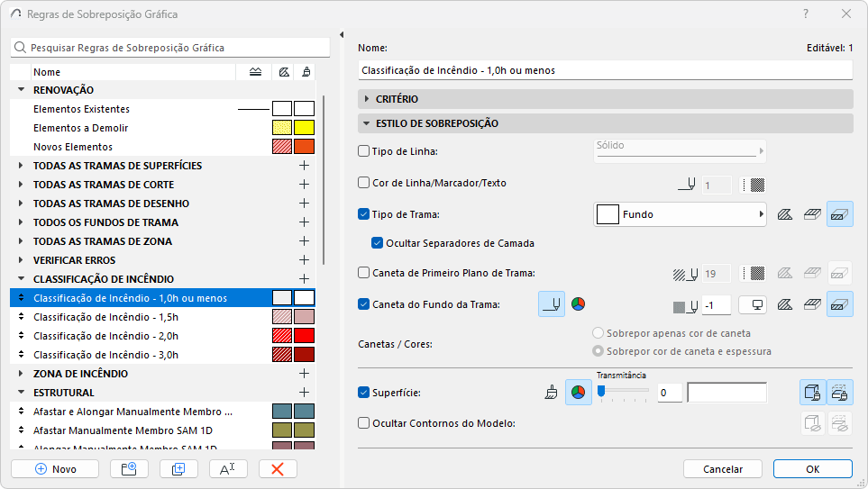Select rule Classificação de Incêndio - 1,5h

pyautogui.click(x=163, y=317)
